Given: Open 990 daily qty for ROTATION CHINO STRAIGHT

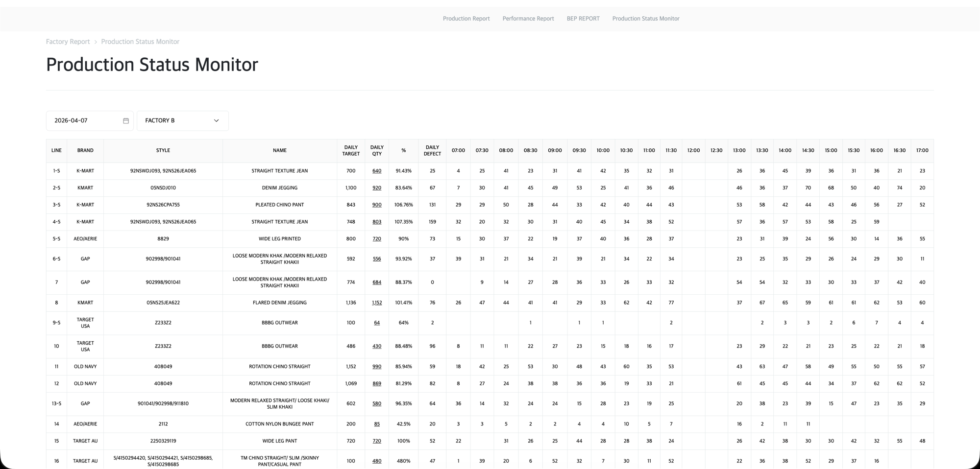Looking at the screenshot, I should 376,366.
